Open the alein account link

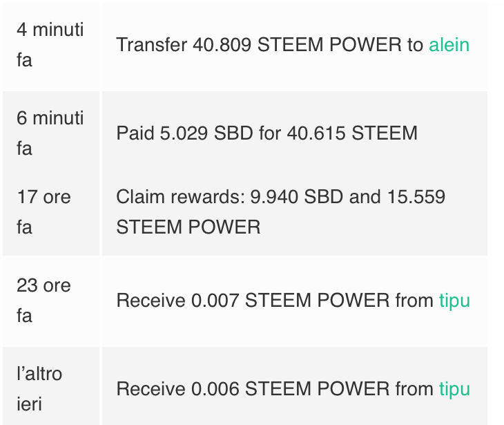point(449,45)
